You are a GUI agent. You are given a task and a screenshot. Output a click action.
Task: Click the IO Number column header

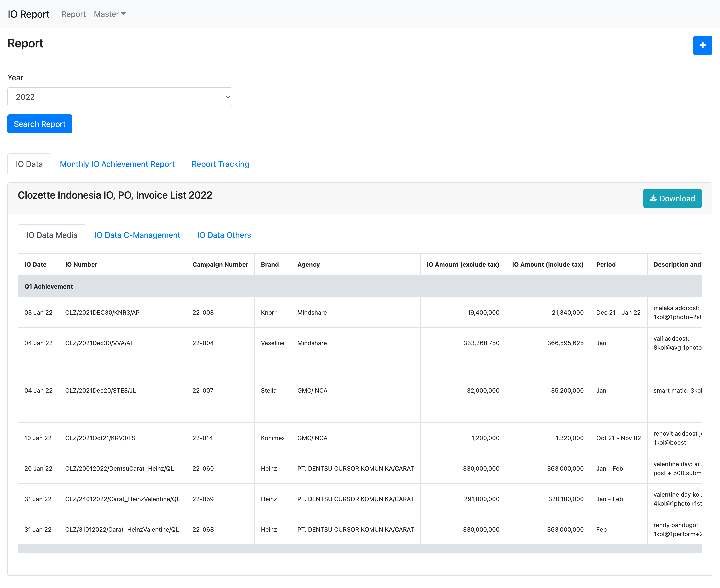[81, 264]
